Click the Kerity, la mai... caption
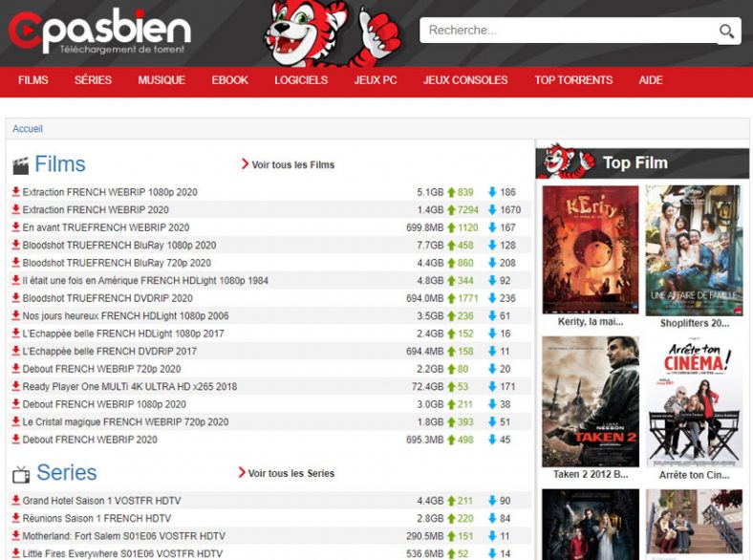 (591, 322)
